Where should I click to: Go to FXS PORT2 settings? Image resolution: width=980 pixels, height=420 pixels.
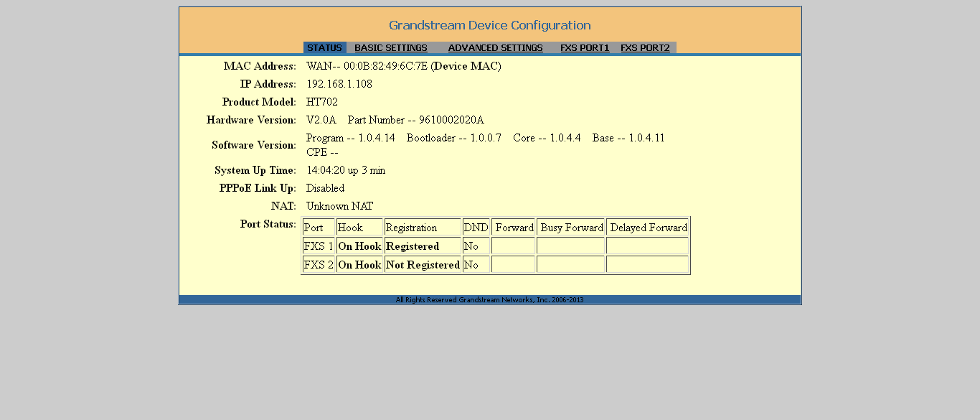(x=645, y=48)
